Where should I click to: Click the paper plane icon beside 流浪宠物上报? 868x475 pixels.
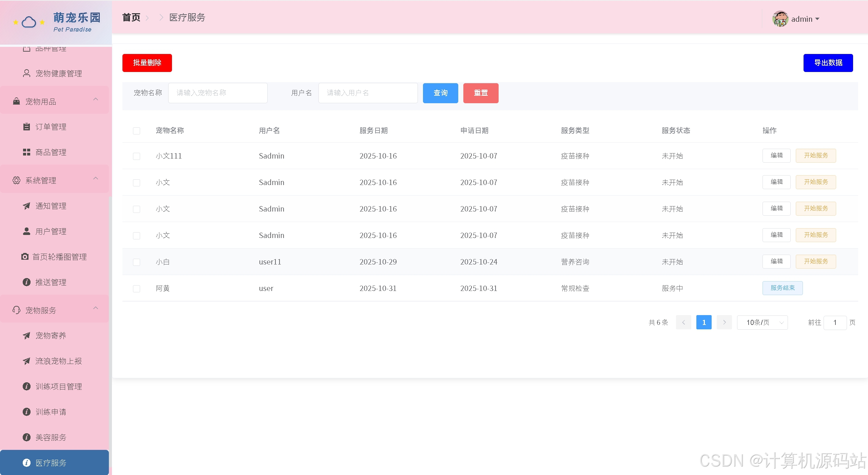click(x=26, y=361)
